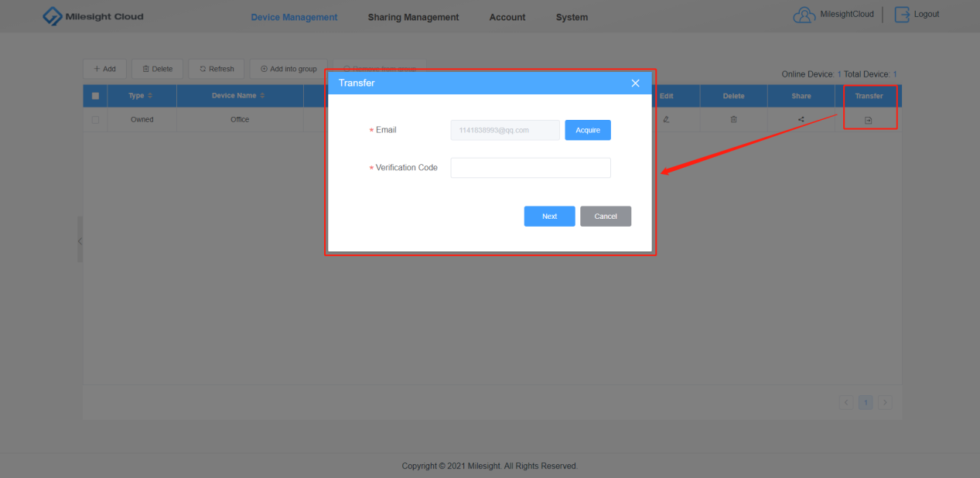Open the MilesightCloud account icon
This screenshot has width=980, height=478.
tap(805, 15)
